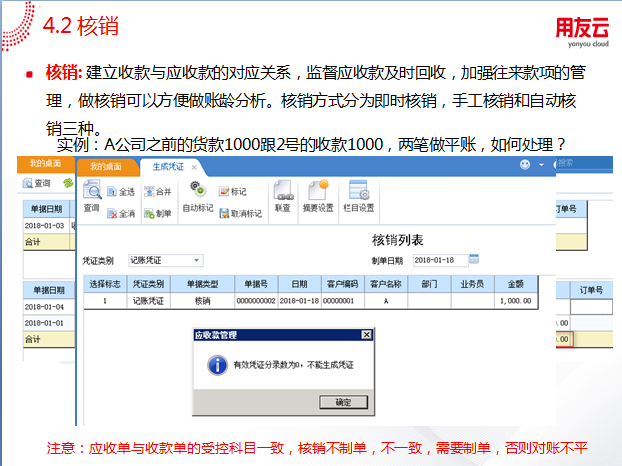Click the 选择标志 cell in first row
This screenshot has width=622, height=466.
tap(104, 300)
